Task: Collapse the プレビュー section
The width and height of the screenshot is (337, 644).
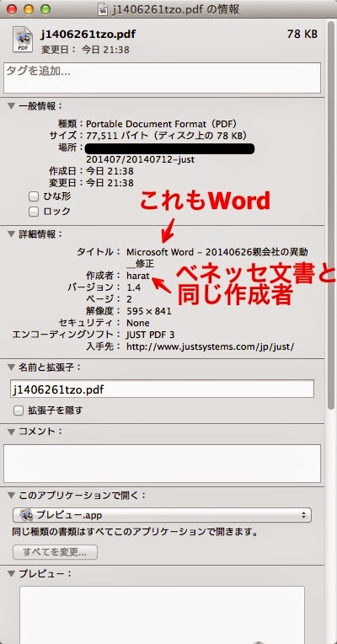Action: click(11, 574)
